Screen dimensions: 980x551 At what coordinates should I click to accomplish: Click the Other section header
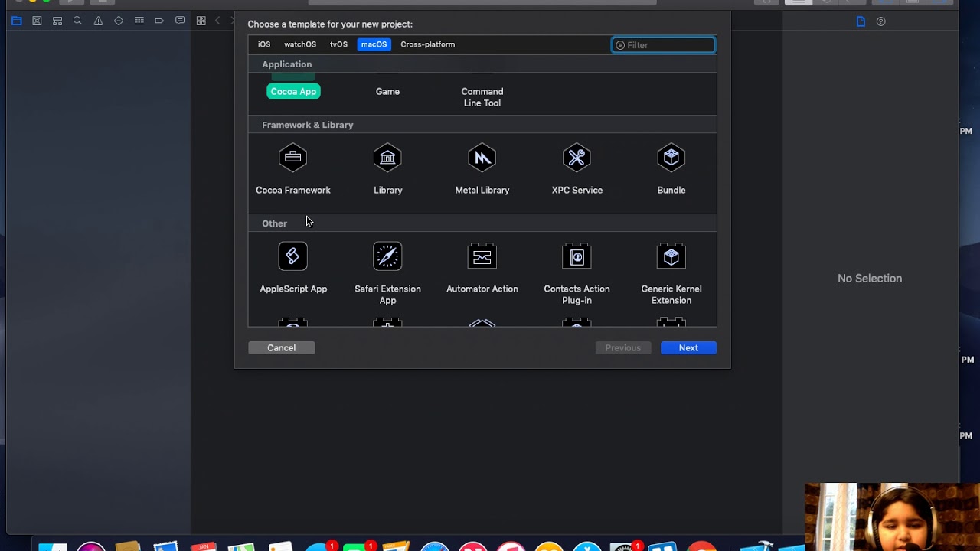point(274,223)
